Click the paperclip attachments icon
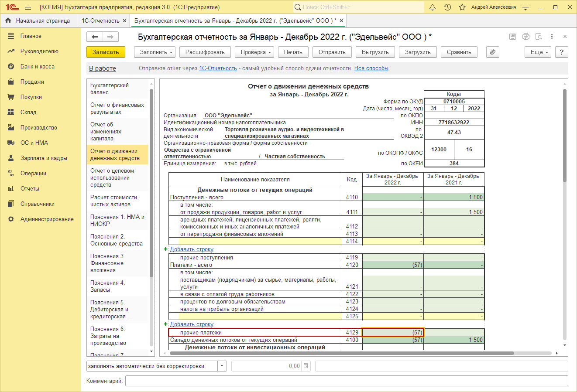Viewport: 577px width, 392px height. click(x=492, y=52)
